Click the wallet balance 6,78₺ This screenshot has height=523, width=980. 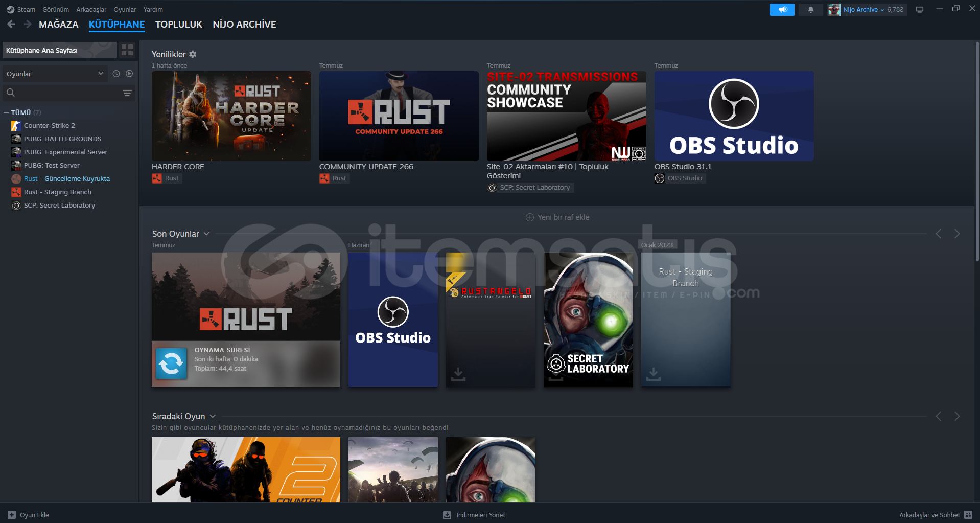click(x=895, y=10)
